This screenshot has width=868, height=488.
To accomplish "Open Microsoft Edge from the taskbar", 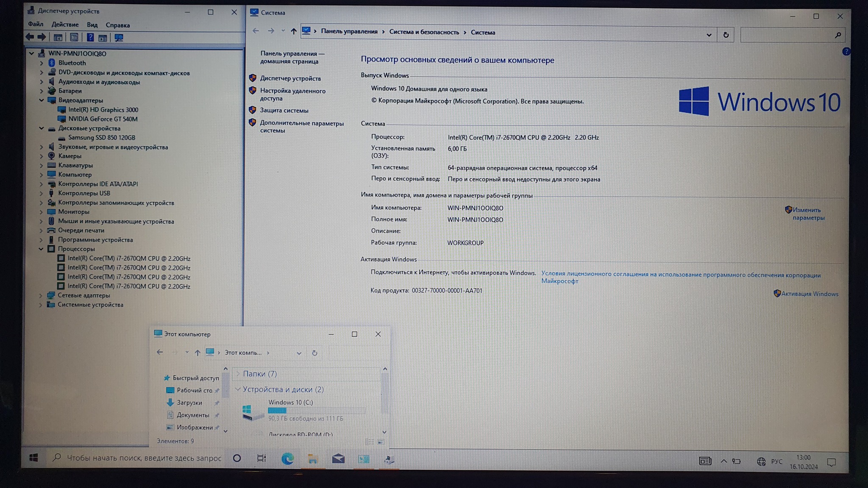I will tap(287, 459).
